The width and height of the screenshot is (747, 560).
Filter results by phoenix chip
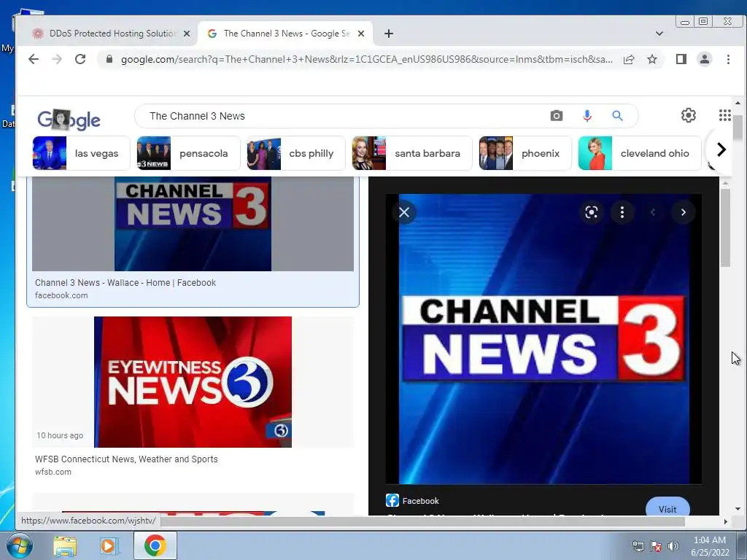pyautogui.click(x=525, y=153)
